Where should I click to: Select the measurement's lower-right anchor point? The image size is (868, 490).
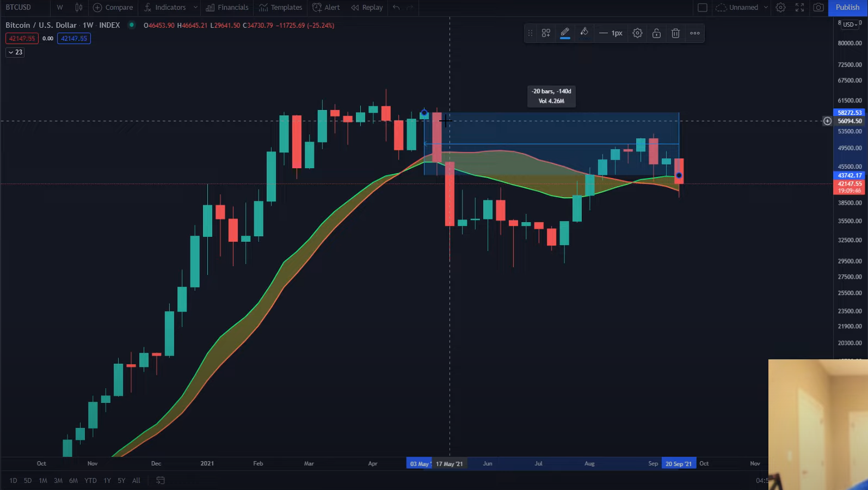[679, 175]
